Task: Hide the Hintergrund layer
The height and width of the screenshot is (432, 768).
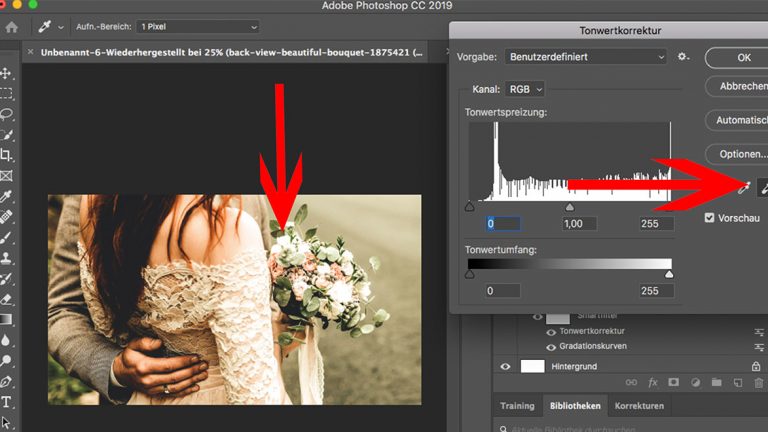Action: (x=505, y=366)
